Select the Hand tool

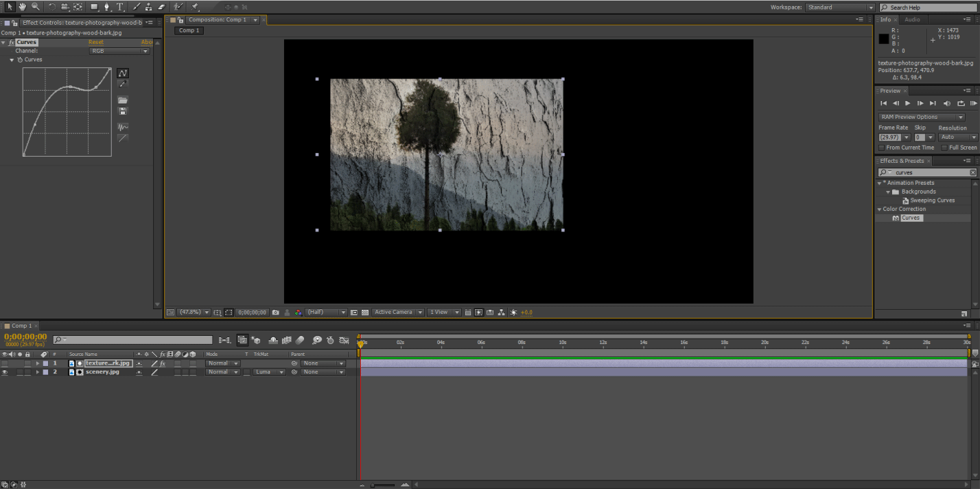tap(22, 7)
